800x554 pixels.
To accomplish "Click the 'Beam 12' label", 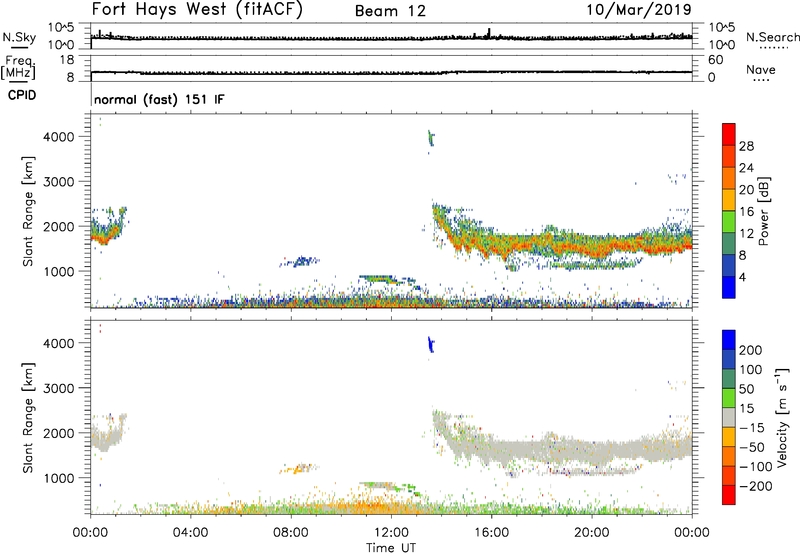I will (390, 11).
